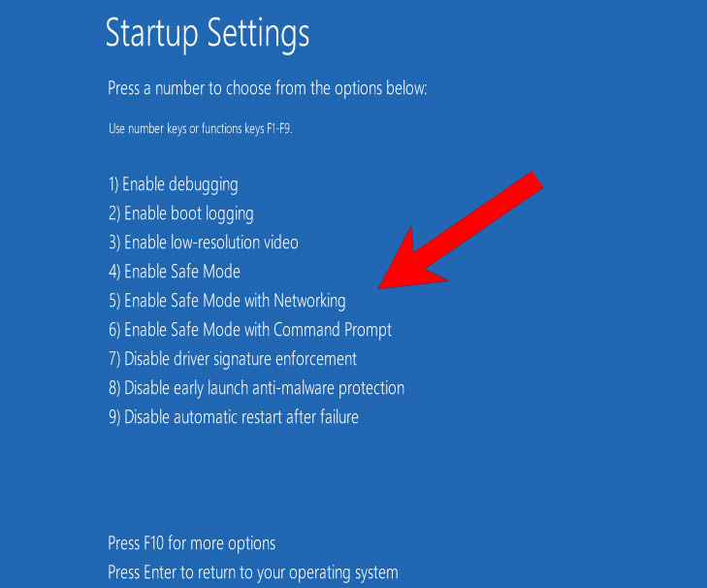The width and height of the screenshot is (707, 588).
Task: Click the 'Press a number to choose' instruction
Action: (x=267, y=88)
